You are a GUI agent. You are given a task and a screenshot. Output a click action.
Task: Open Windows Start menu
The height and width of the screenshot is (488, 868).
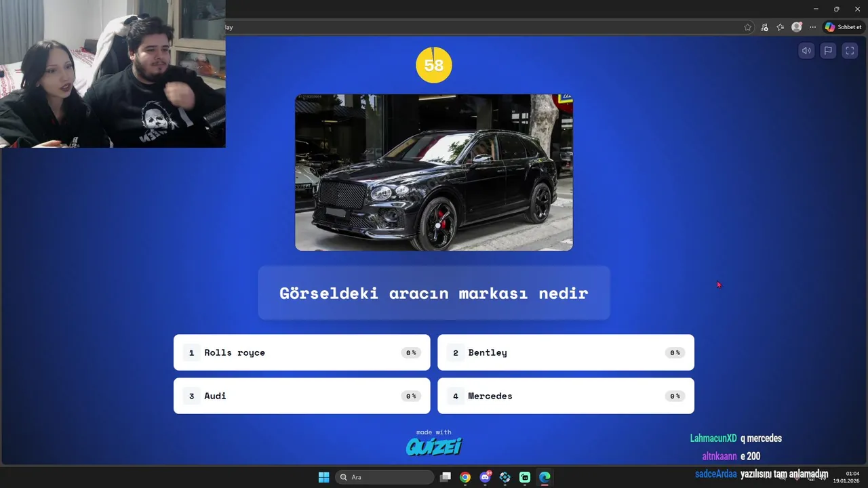pyautogui.click(x=323, y=477)
